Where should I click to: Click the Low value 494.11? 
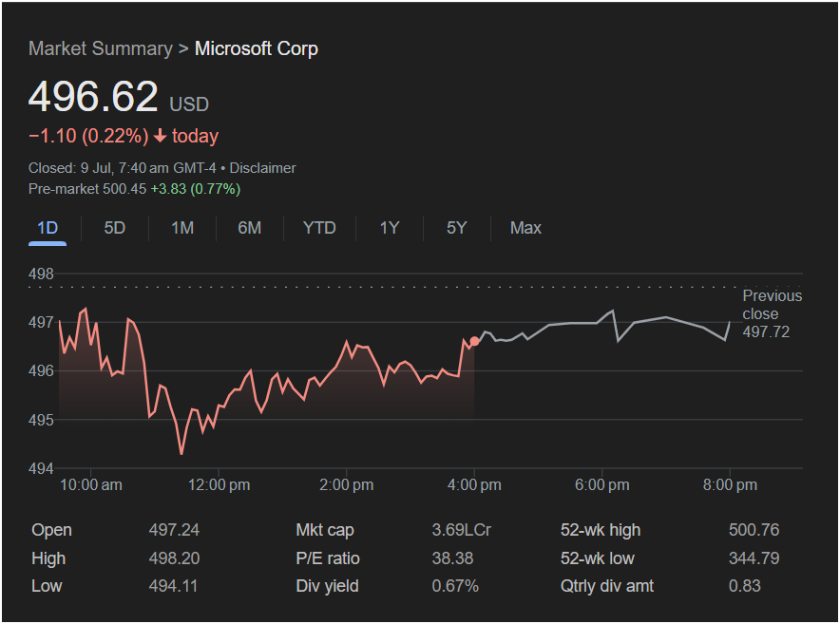tap(173, 586)
